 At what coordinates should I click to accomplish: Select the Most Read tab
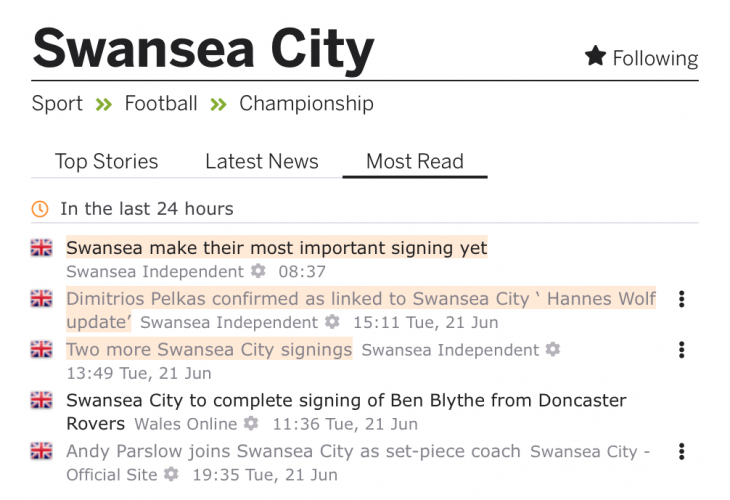(415, 161)
